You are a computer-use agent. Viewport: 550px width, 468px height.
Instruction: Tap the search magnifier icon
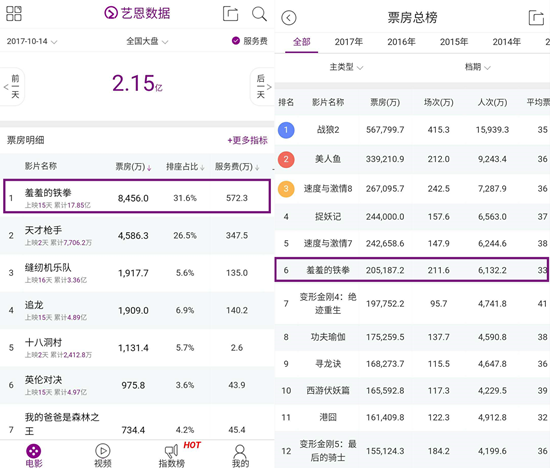coord(259,14)
